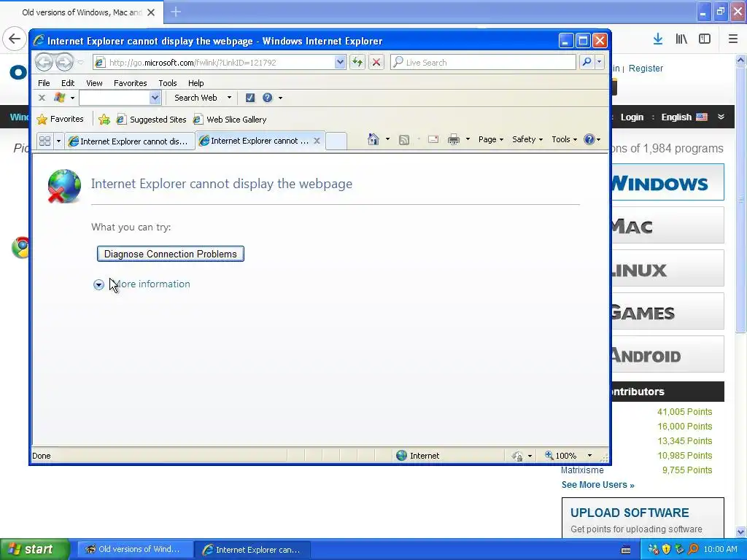Open the File menu
747x560 pixels.
[x=44, y=83]
